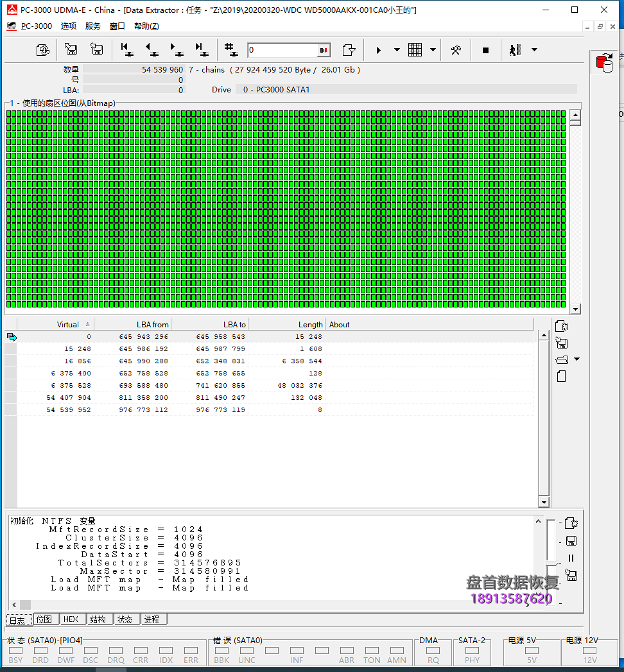
Task: Click the go-to-number hash icon
Action: [231, 49]
